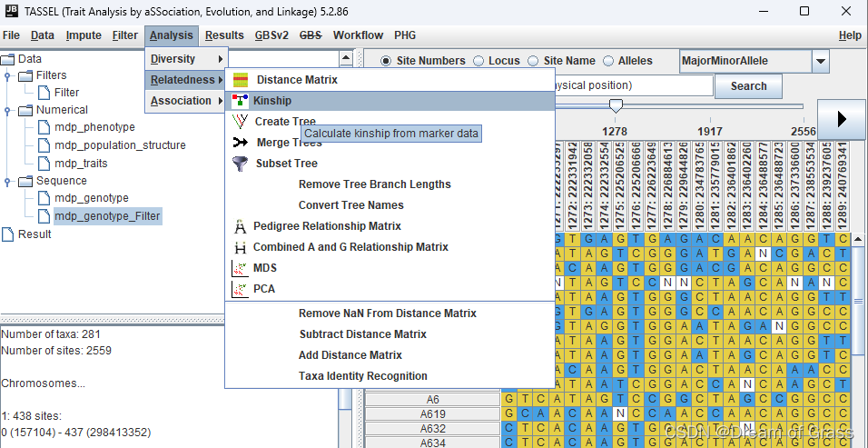
Task: Click the Combined A and G icon
Action: [x=240, y=247]
